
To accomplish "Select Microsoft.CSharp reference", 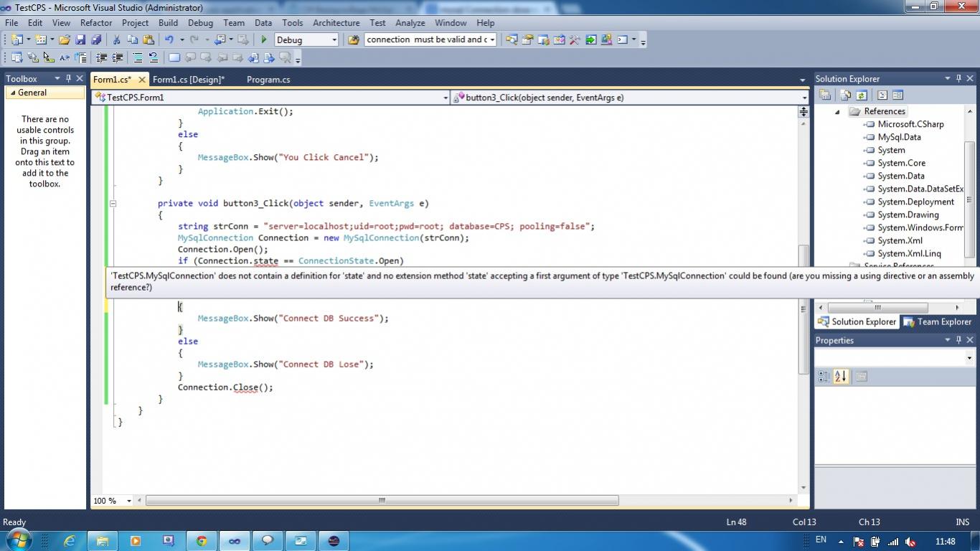I will point(910,124).
